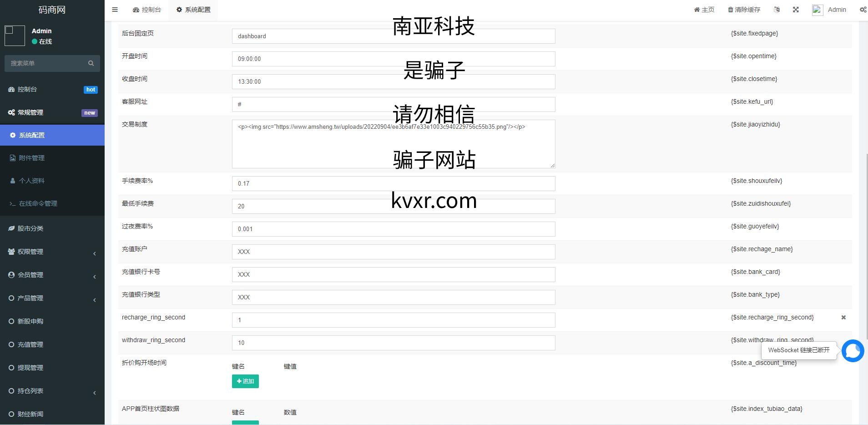Click the 追加 button under 折价购开场时间

[x=245, y=381]
